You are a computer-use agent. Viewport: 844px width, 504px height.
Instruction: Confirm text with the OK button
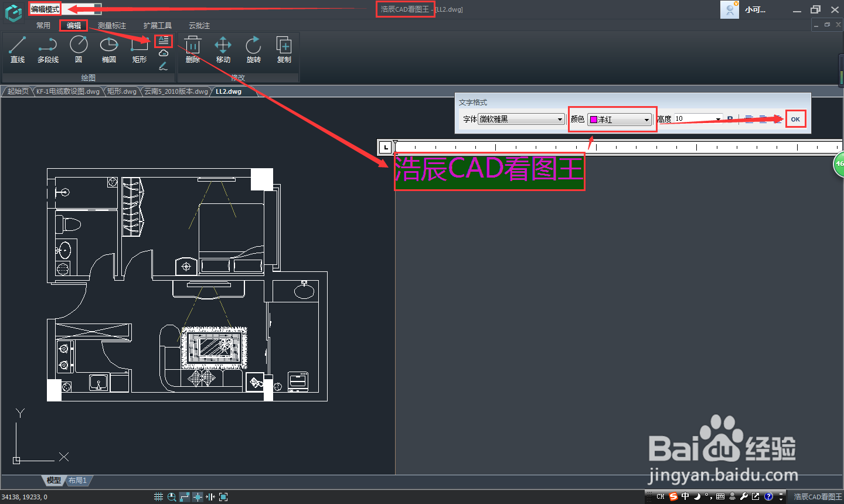[x=795, y=119]
